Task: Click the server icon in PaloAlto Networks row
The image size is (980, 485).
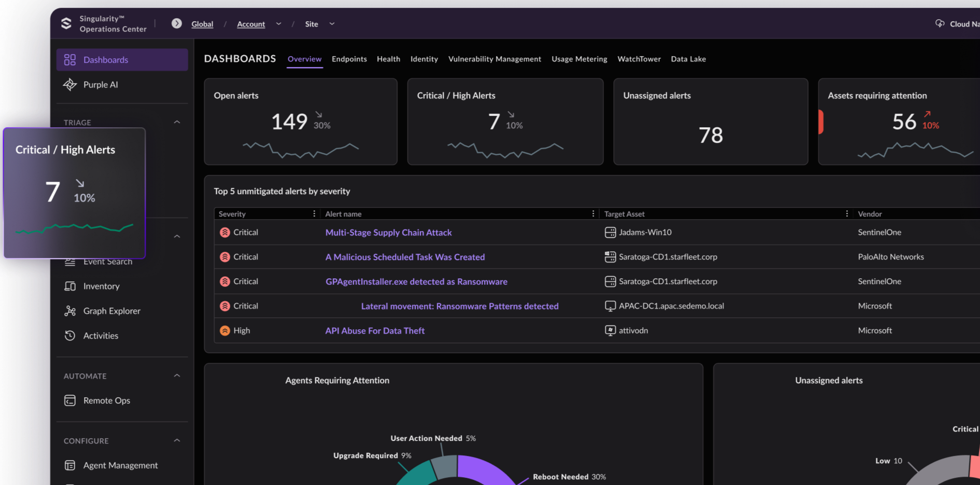Action: pos(610,257)
